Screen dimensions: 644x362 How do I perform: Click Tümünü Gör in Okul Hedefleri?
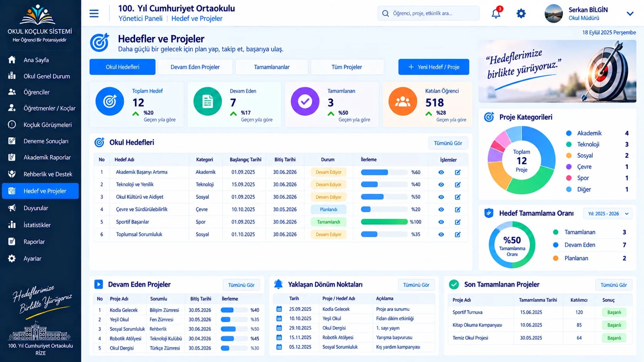[x=448, y=143]
